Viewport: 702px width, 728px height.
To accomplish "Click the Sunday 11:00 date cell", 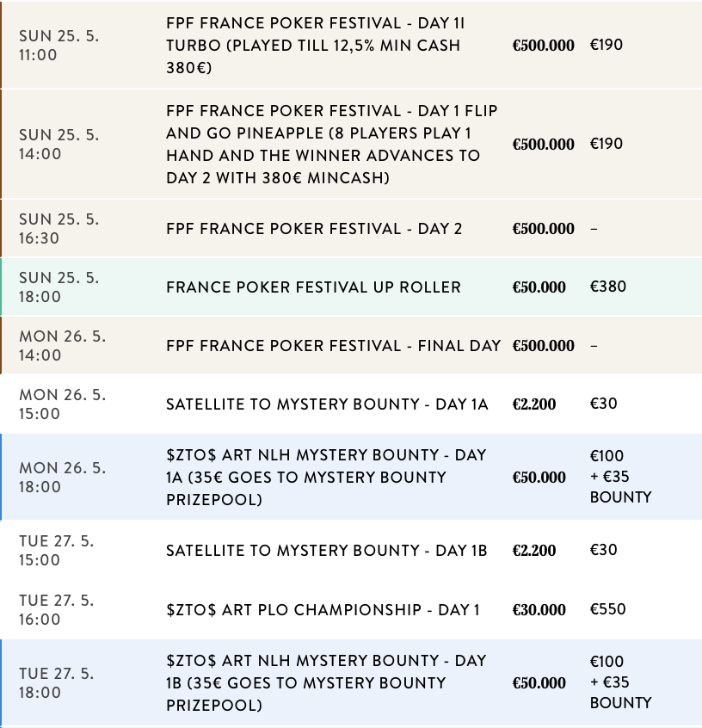I will click(58, 46).
